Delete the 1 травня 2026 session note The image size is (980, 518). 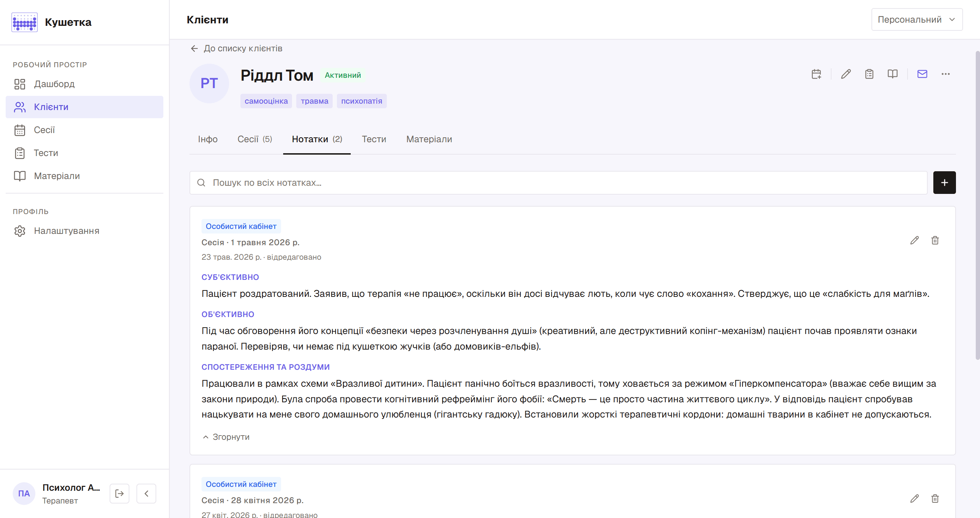point(935,241)
